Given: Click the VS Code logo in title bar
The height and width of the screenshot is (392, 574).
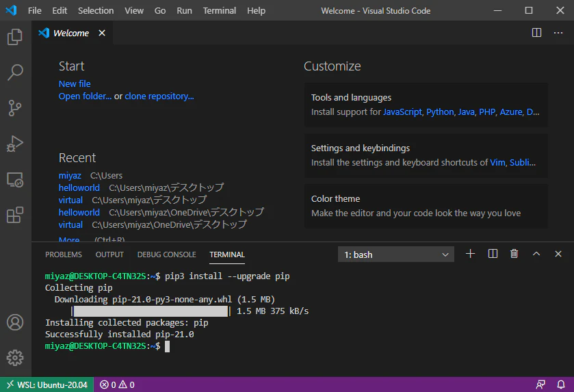Looking at the screenshot, I should 11,10.
